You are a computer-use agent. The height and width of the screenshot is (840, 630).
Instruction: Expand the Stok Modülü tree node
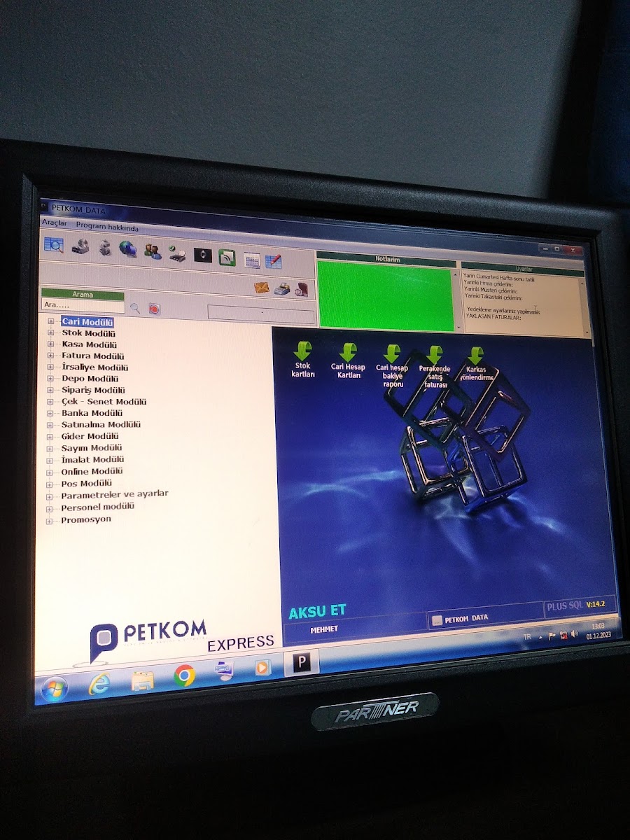coord(50,333)
